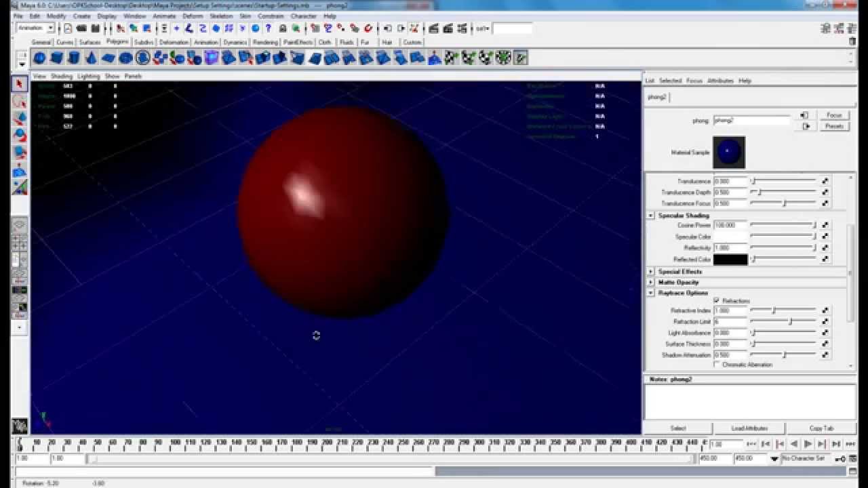Click the Shadow Attenuation slider

[x=783, y=355]
